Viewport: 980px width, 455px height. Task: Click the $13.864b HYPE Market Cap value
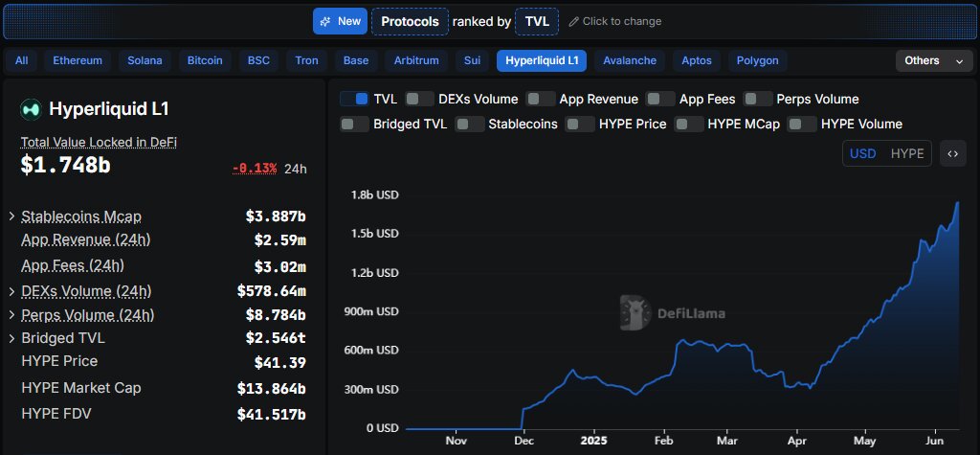click(271, 389)
